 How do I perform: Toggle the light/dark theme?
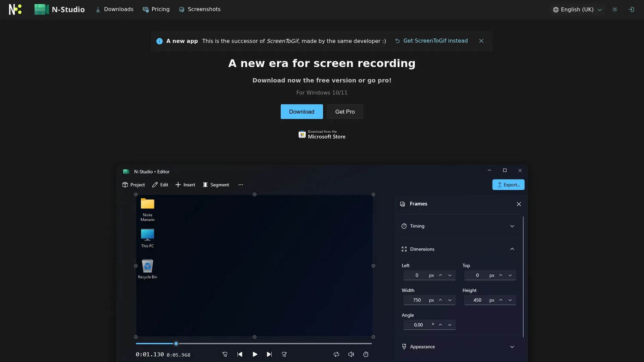tap(615, 9)
